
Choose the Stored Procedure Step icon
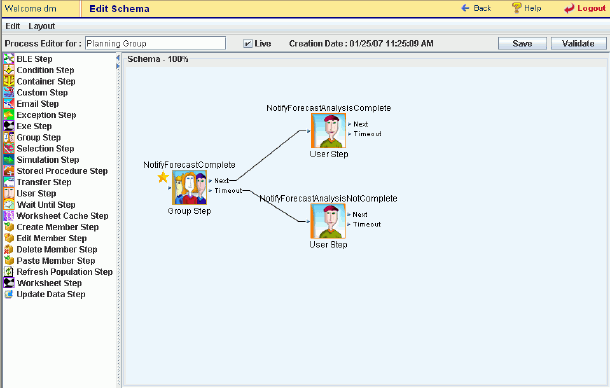[9, 171]
